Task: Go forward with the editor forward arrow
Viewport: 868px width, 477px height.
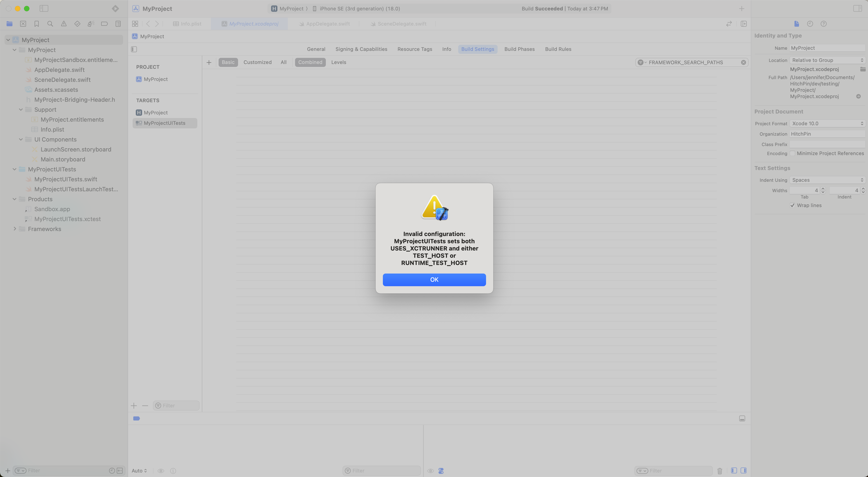Action: tap(157, 24)
